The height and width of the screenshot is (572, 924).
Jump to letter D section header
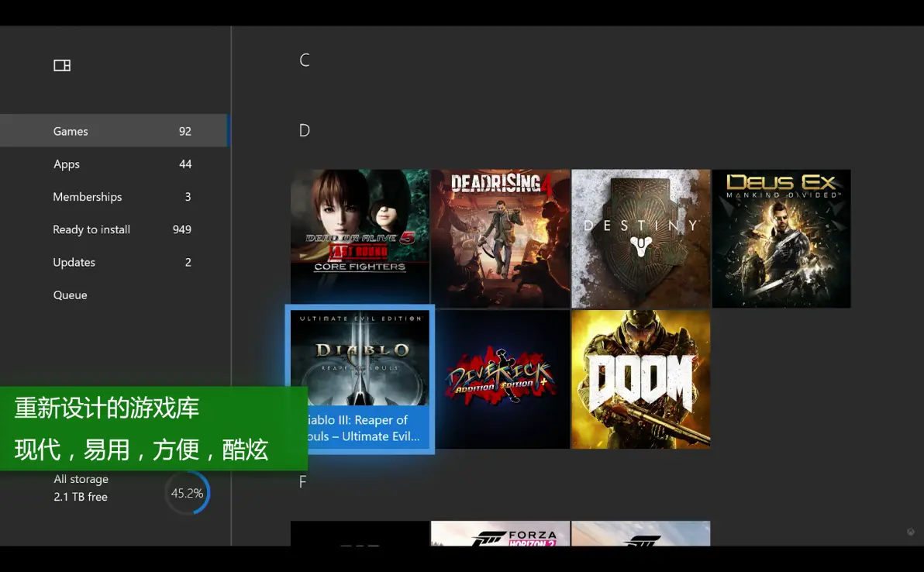coord(304,130)
